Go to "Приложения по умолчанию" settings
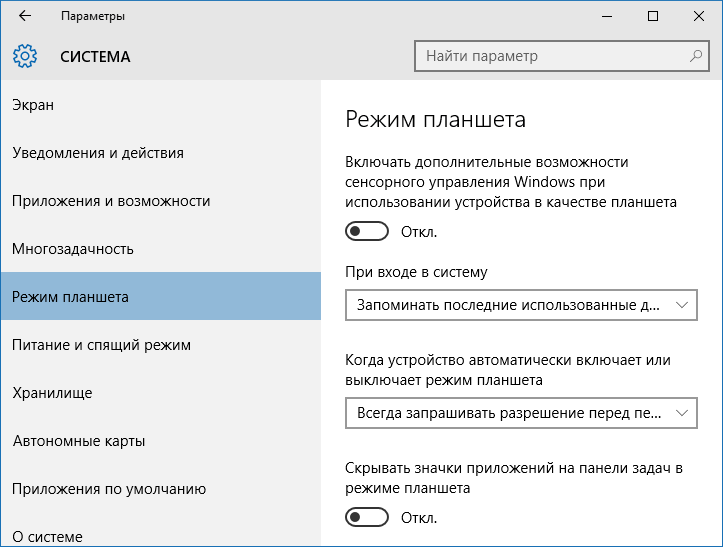723x547 pixels. [109, 489]
